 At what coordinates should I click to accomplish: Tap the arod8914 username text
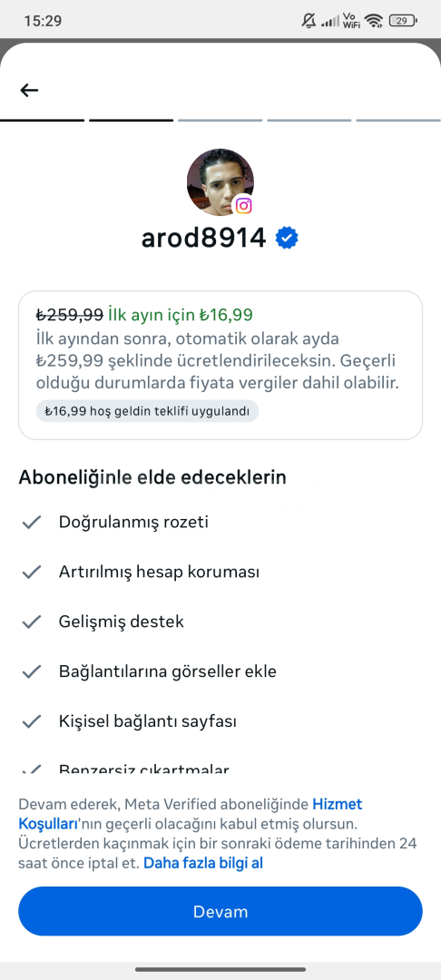tap(204, 238)
